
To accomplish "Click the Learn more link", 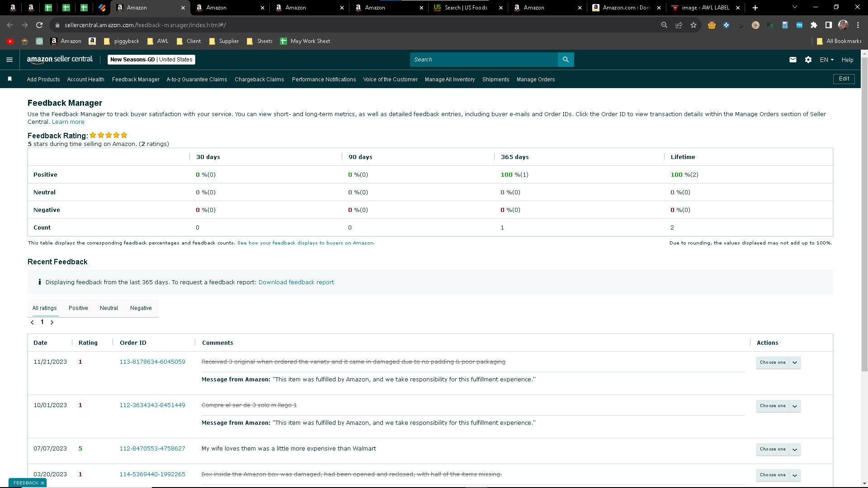I will click(68, 122).
